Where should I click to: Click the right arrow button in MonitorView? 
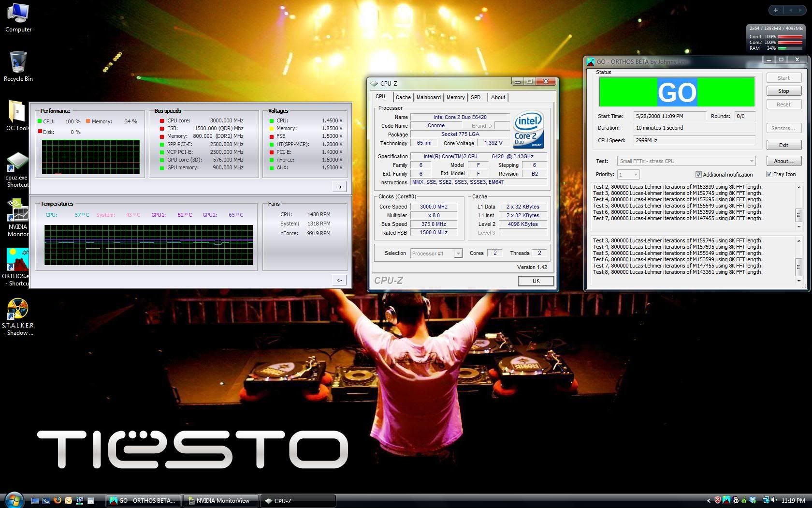point(339,187)
